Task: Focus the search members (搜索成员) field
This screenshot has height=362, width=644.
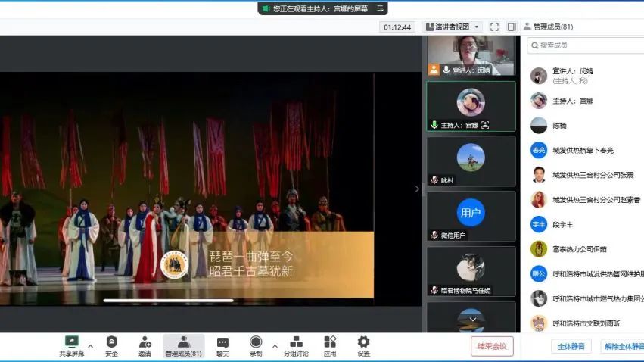Action: pyautogui.click(x=585, y=45)
